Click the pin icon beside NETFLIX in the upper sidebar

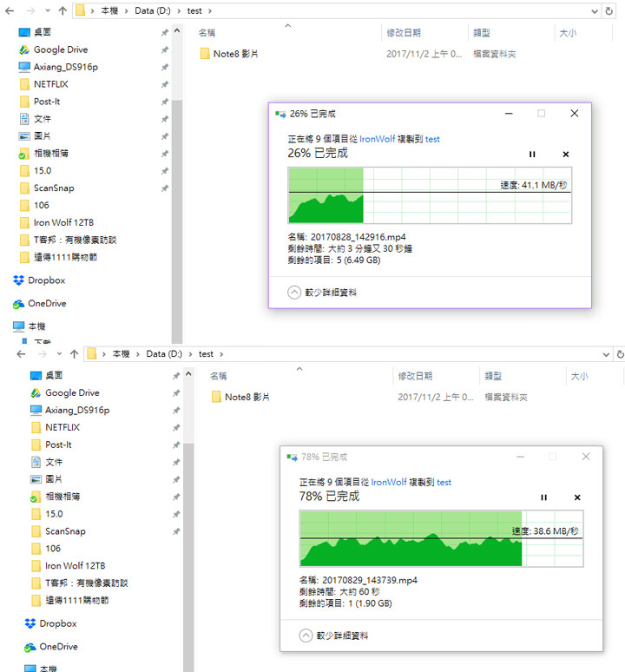click(164, 84)
